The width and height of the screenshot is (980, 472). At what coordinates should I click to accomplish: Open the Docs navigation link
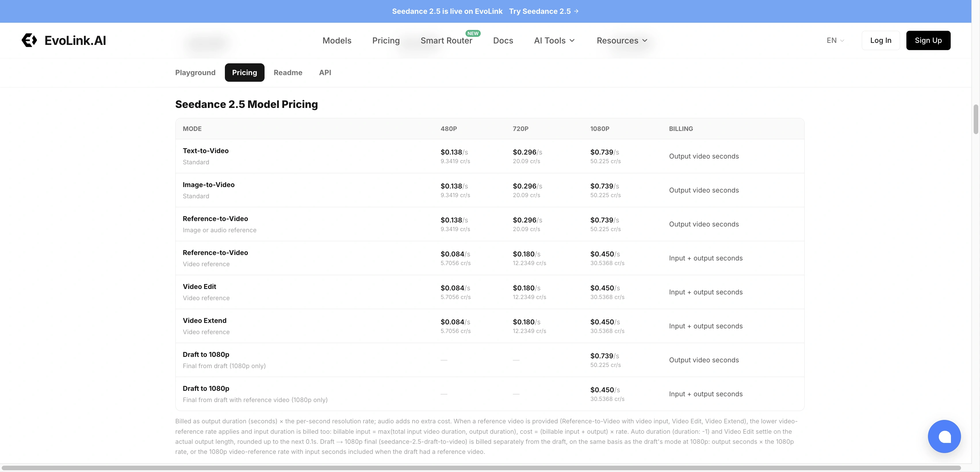(x=503, y=40)
